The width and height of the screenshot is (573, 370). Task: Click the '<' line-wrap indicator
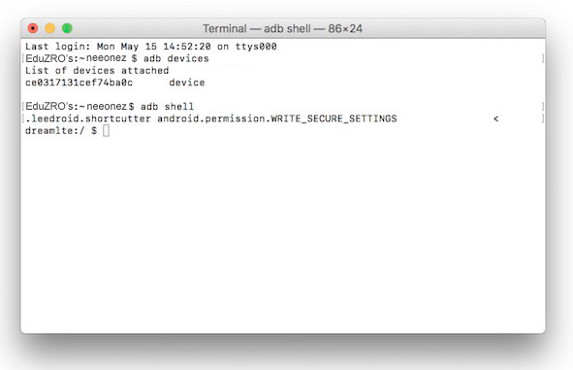[x=496, y=119]
